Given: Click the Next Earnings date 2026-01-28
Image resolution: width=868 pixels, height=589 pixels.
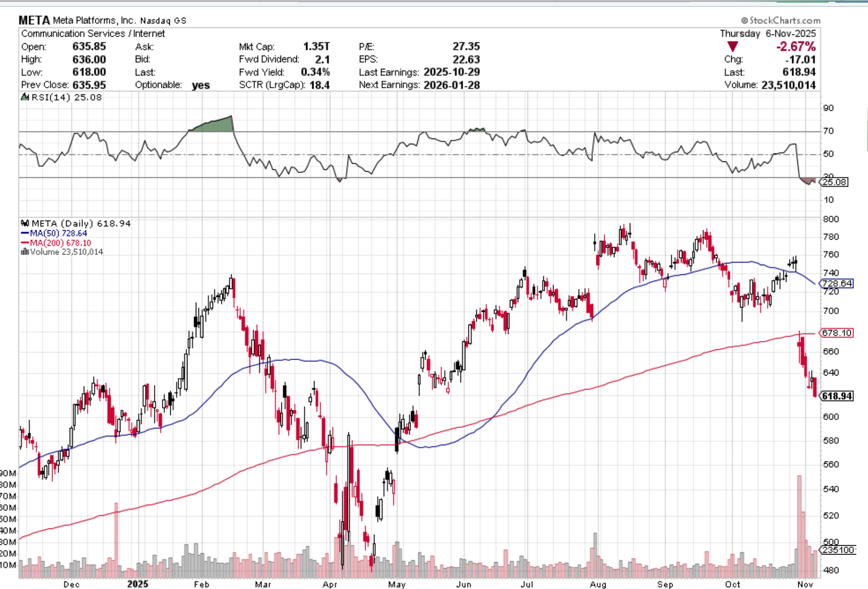Looking at the screenshot, I should pyautogui.click(x=451, y=85).
